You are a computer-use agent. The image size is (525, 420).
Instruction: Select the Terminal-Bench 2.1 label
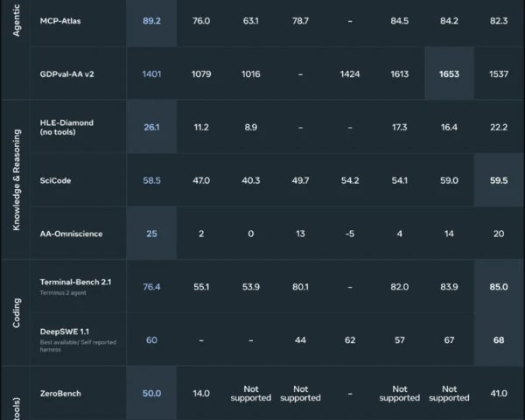click(75, 282)
